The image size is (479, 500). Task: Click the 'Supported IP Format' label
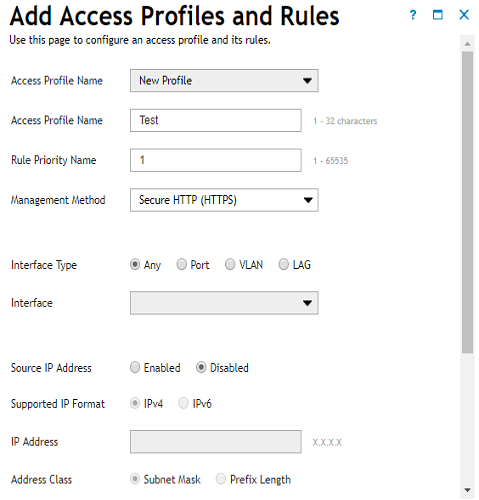tap(58, 404)
